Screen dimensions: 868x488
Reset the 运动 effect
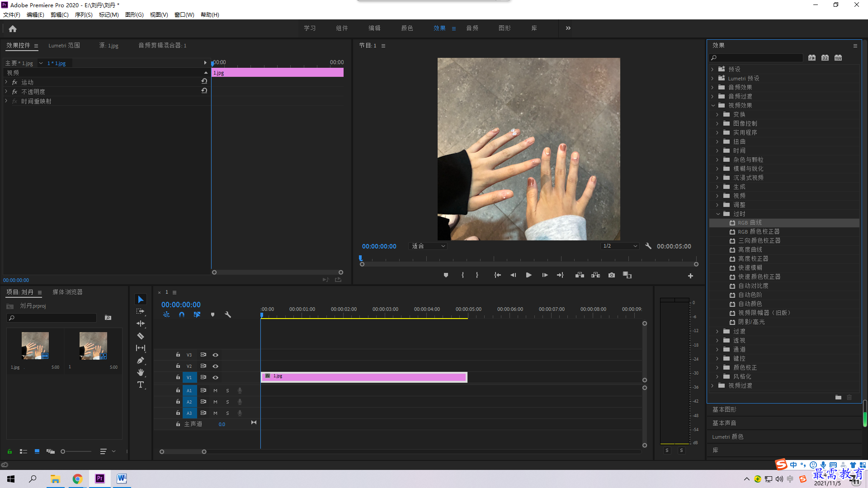[x=204, y=81]
